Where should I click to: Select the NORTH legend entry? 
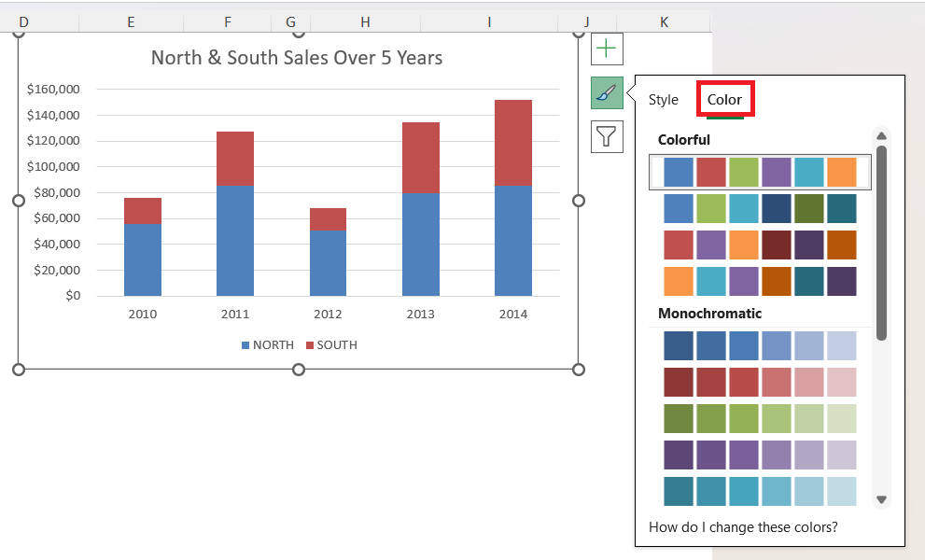coord(268,345)
